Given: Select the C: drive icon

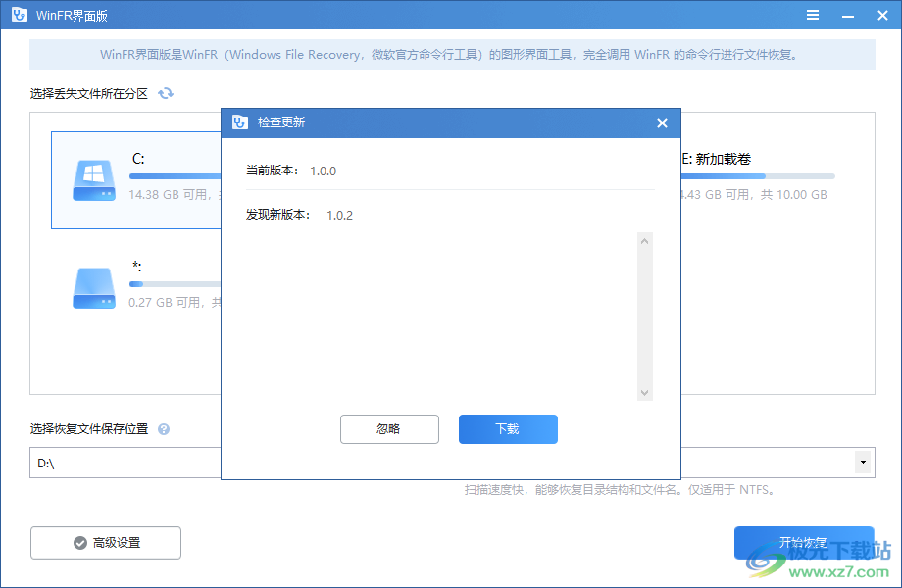Looking at the screenshot, I should [x=94, y=180].
